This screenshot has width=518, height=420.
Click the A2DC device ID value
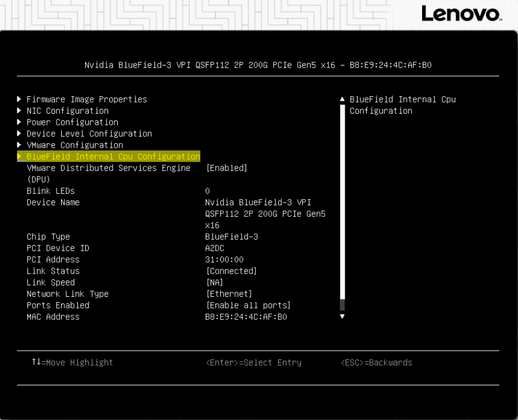tap(214, 248)
